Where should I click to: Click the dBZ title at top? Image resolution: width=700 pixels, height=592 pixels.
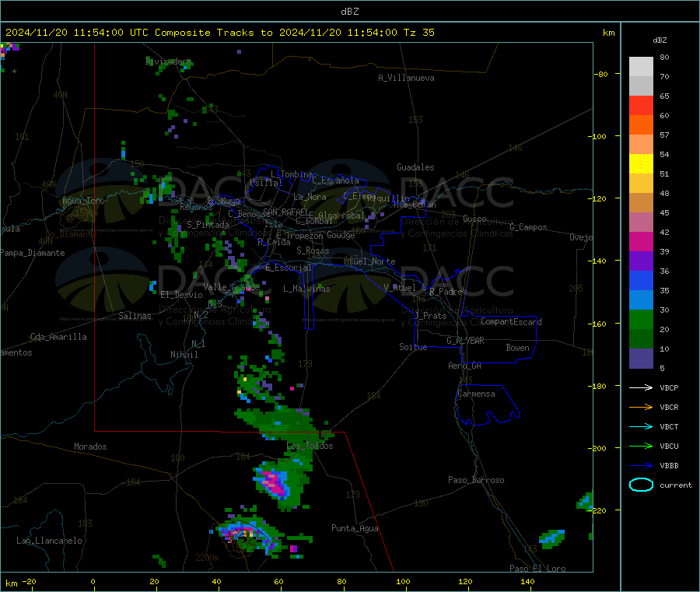[349, 12]
